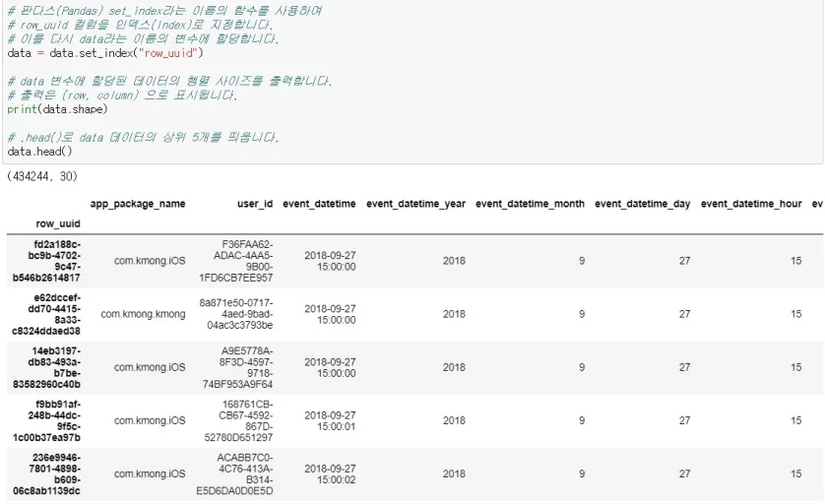Click user_id cell starting with F36FAA62
Image resolution: width=825 pixels, height=504 pixels.
pyautogui.click(x=235, y=261)
